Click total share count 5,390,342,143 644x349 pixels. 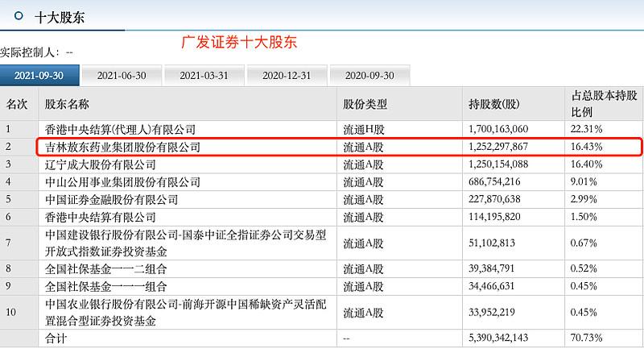click(498, 338)
